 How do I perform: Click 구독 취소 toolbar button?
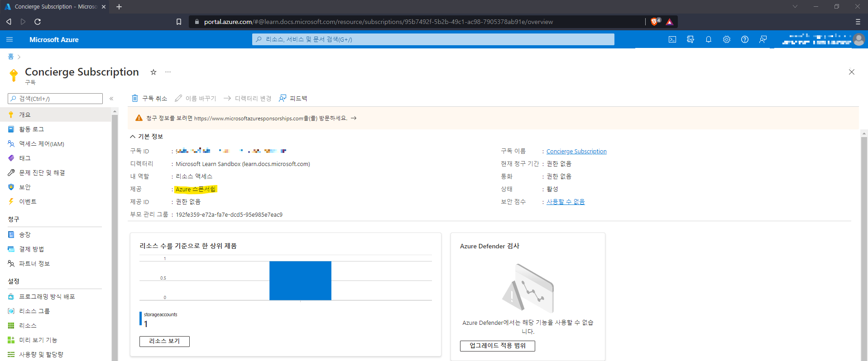point(149,98)
